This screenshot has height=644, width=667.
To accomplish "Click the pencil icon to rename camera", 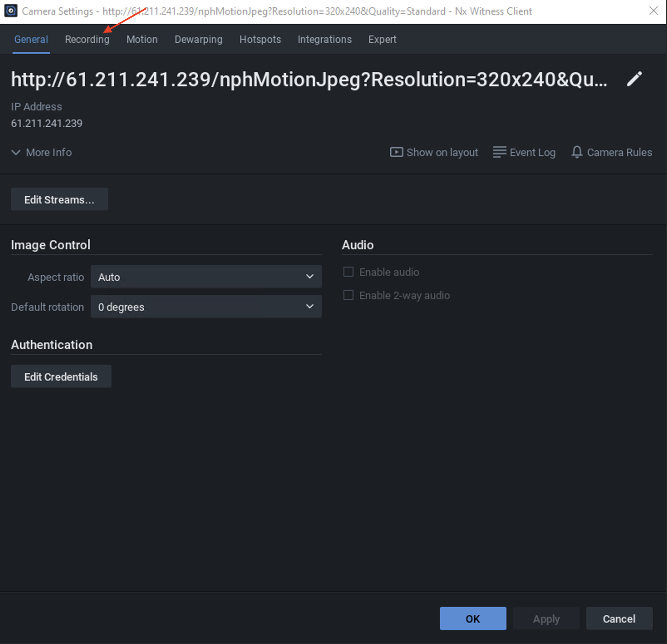I will [634, 79].
